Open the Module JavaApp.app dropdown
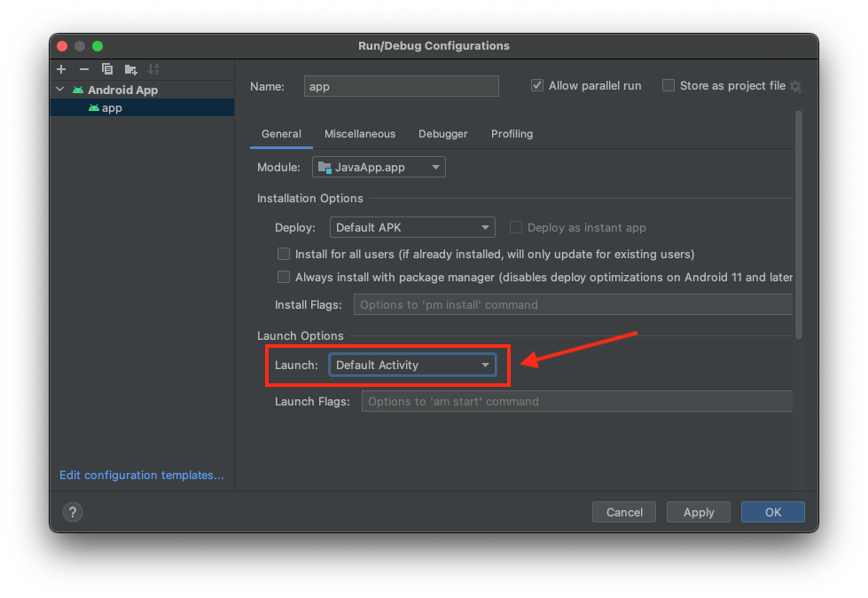The width and height of the screenshot is (868, 598). click(379, 167)
